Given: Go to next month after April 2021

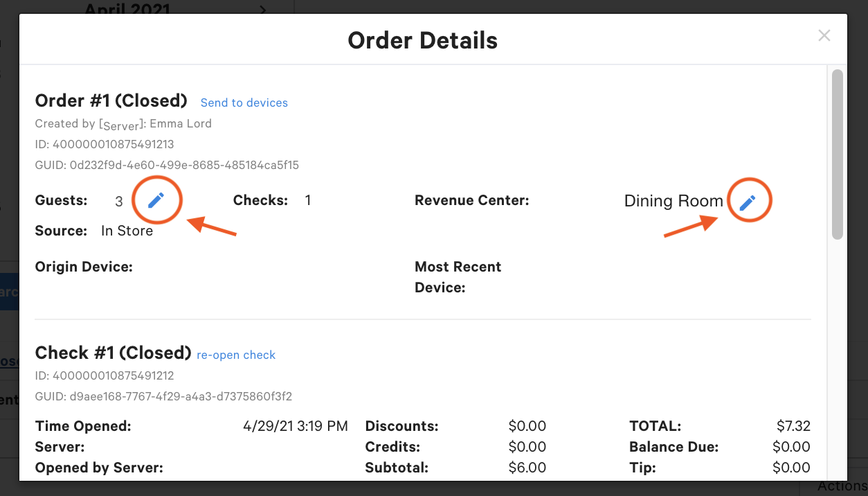Looking at the screenshot, I should coord(263,10).
